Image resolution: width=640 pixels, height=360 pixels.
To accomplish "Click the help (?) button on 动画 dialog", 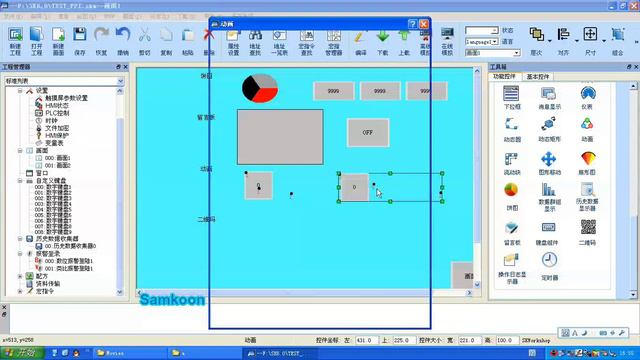I will 412,24.
